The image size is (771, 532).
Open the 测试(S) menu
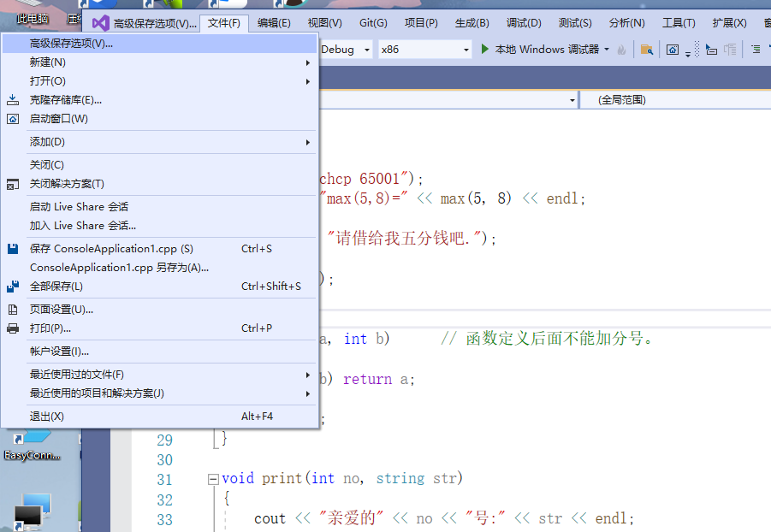[575, 23]
